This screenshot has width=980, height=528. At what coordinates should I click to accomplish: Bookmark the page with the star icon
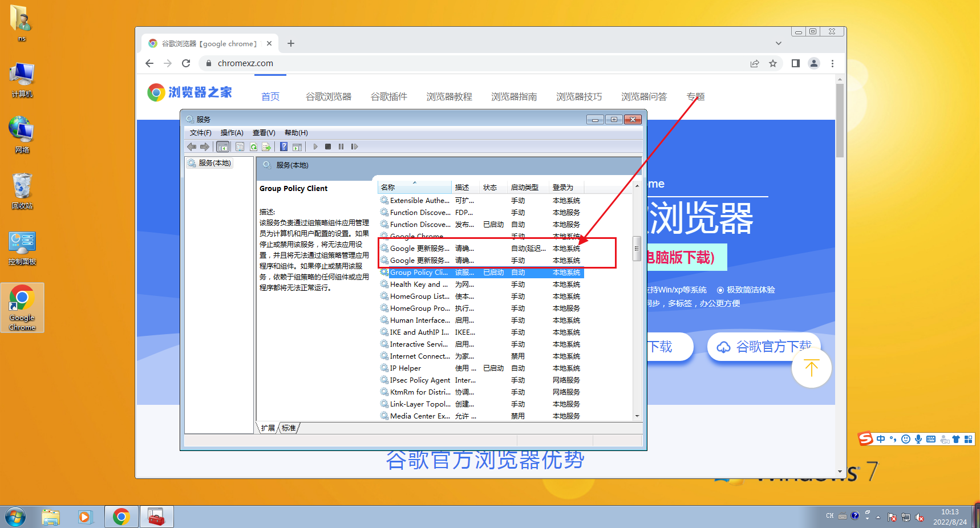774,63
